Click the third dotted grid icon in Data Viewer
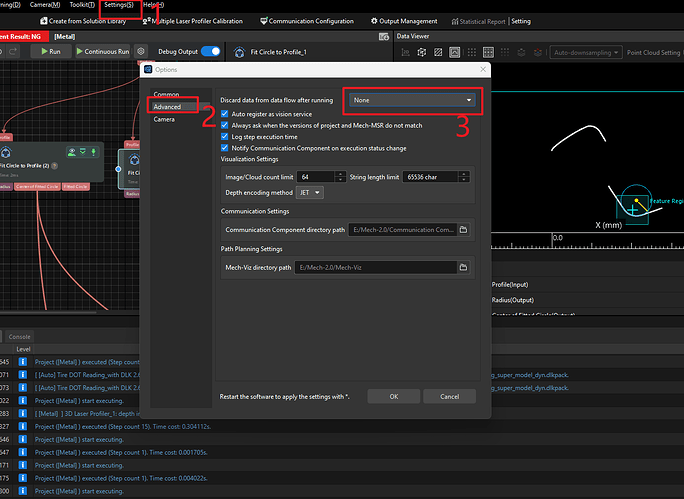Viewport: 684px width, 499px height. 505,52
